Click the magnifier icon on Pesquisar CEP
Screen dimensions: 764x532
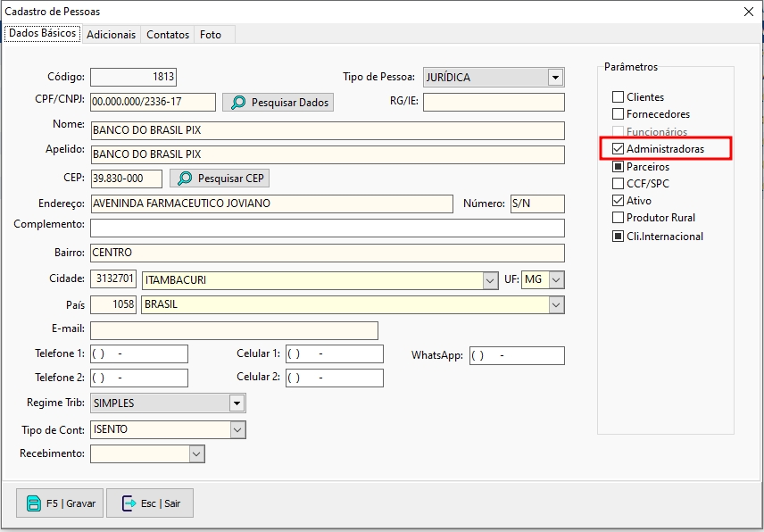pyautogui.click(x=185, y=179)
